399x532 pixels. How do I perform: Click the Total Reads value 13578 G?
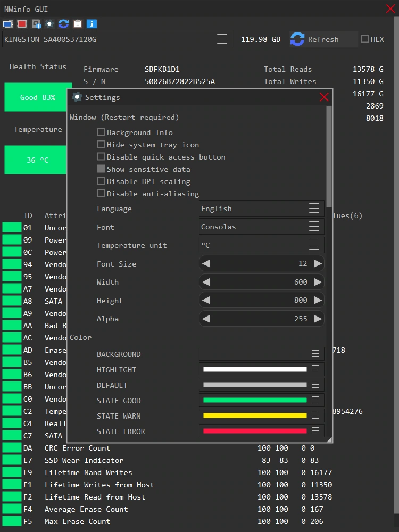(368, 69)
